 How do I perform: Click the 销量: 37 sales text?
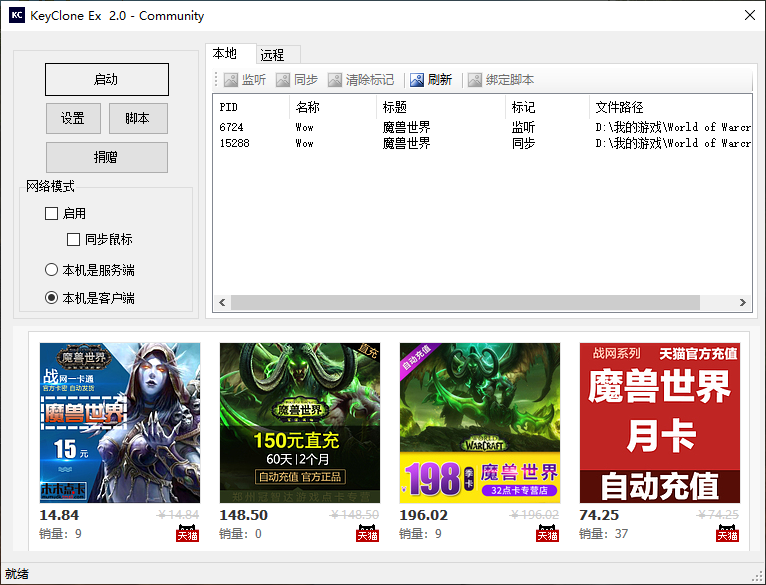(x=603, y=534)
